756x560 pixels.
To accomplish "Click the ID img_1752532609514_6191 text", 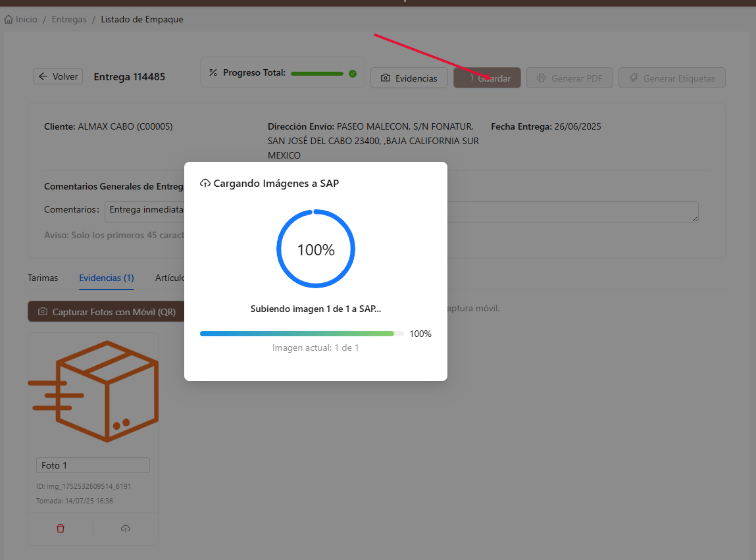I will [84, 486].
